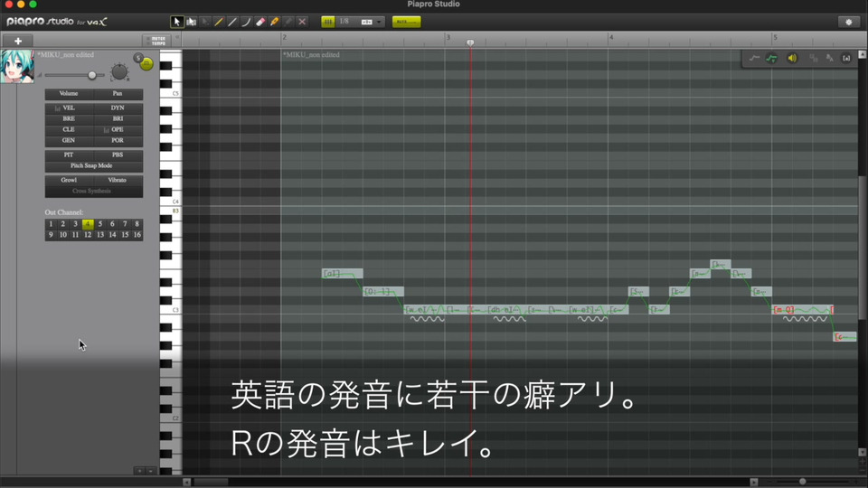Select the CLE parameter
The height and width of the screenshot is (488, 868).
pyautogui.click(x=69, y=129)
